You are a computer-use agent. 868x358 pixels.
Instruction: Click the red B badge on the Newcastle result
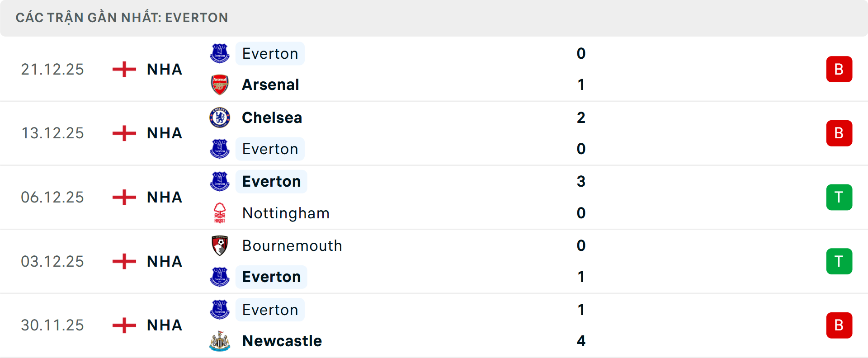839,325
